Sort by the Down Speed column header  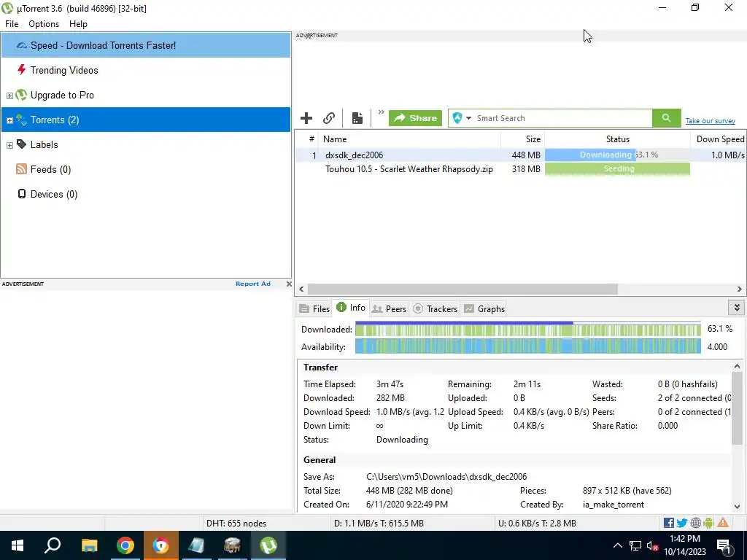point(719,139)
